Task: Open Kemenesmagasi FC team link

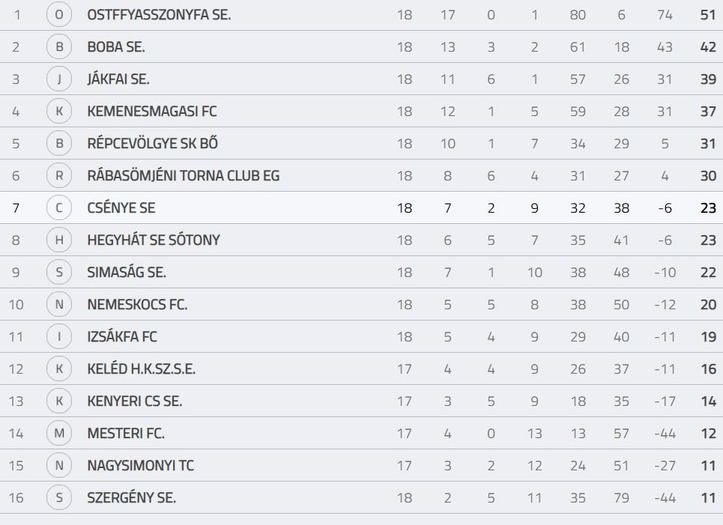Action: [152, 112]
